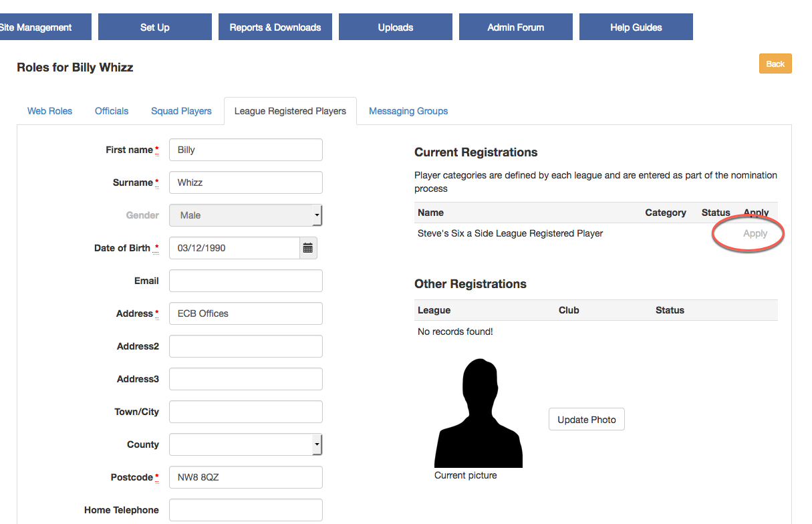Image resolution: width=812 pixels, height=524 pixels.
Task: Click the Surname input field
Action: coord(246,182)
